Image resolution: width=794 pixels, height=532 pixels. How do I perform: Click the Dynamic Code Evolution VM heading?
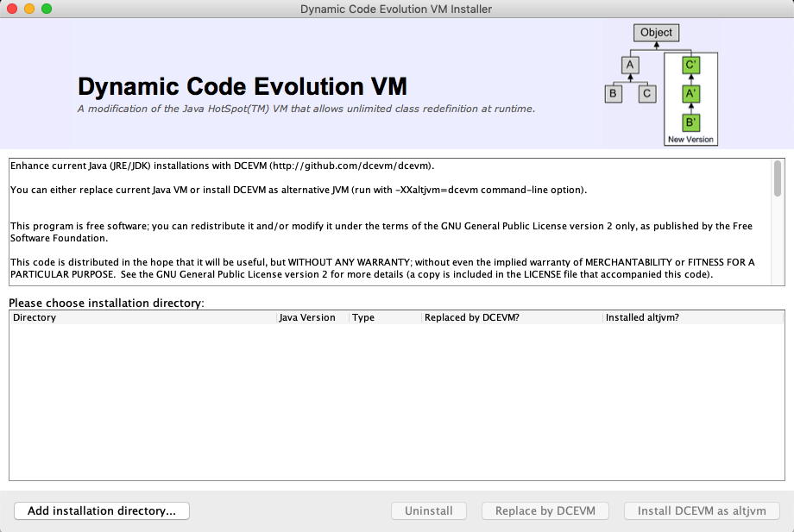point(242,86)
